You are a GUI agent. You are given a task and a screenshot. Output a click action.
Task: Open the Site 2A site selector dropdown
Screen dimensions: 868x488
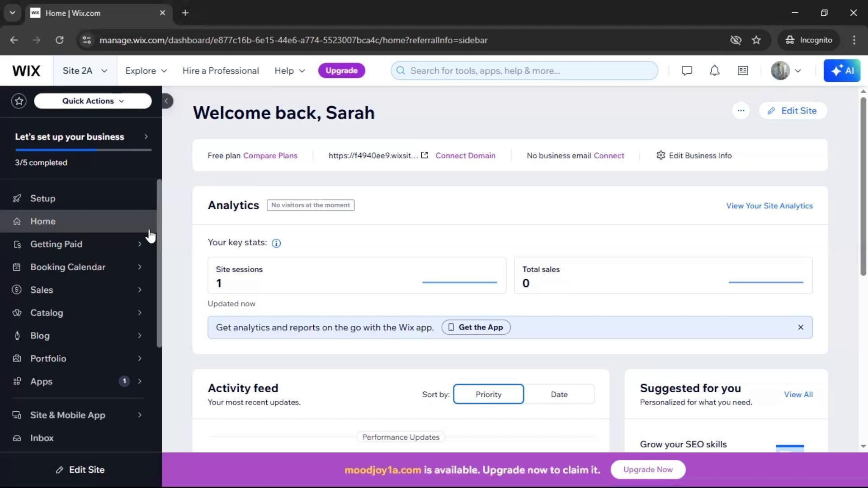click(x=85, y=70)
